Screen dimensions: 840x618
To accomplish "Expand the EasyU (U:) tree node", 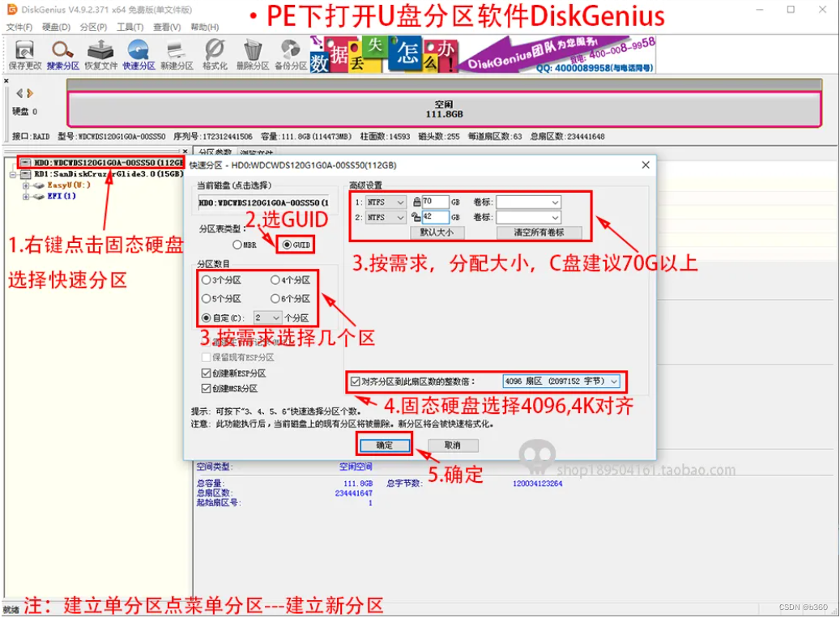I will 25,185.
